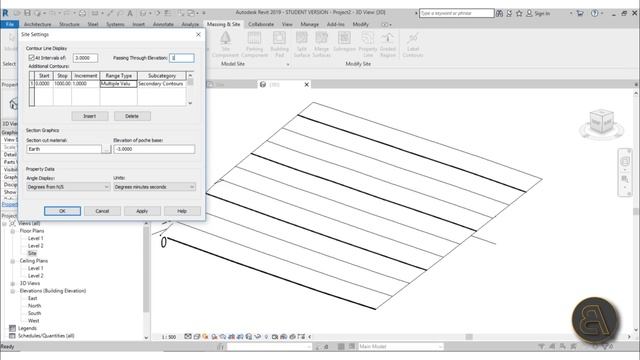640x360 pixels.
Task: Switch to the Add-Ins ribbon tab
Action: click(336, 24)
